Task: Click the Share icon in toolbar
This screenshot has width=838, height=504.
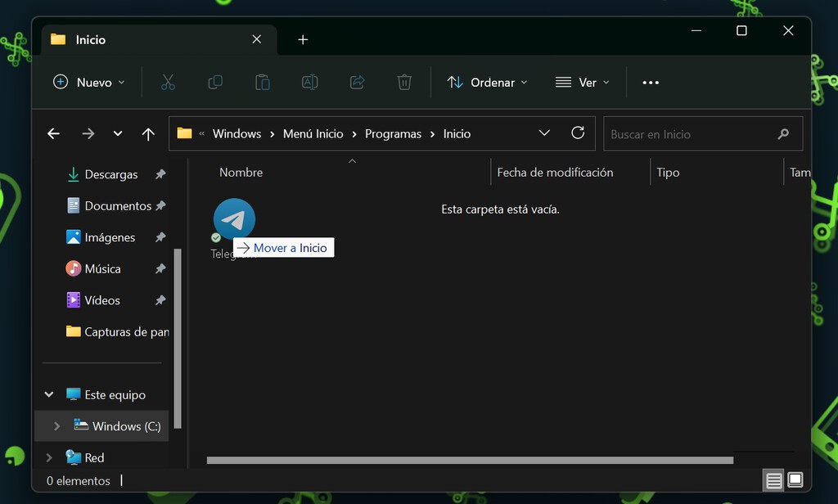Action: coord(357,83)
